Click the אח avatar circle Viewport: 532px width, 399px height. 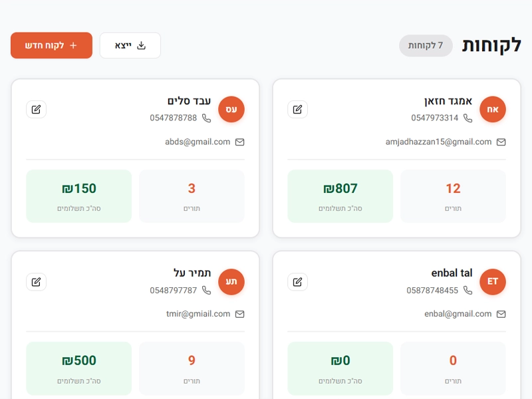tap(493, 109)
